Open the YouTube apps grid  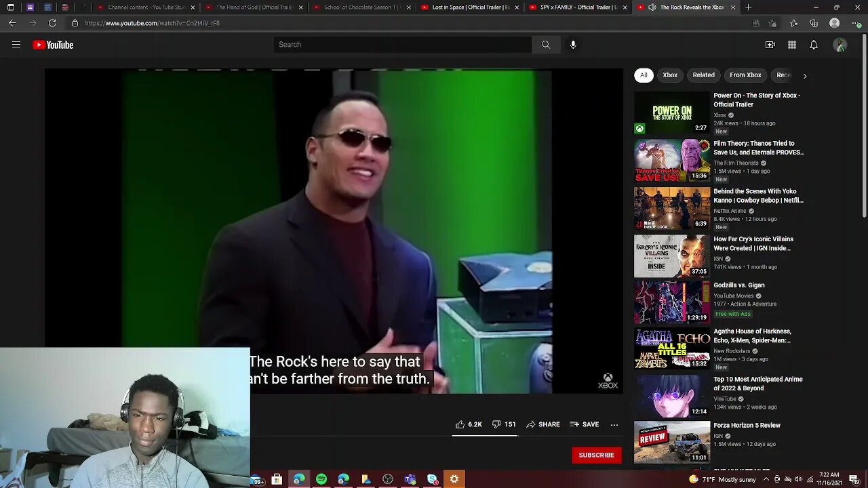792,45
